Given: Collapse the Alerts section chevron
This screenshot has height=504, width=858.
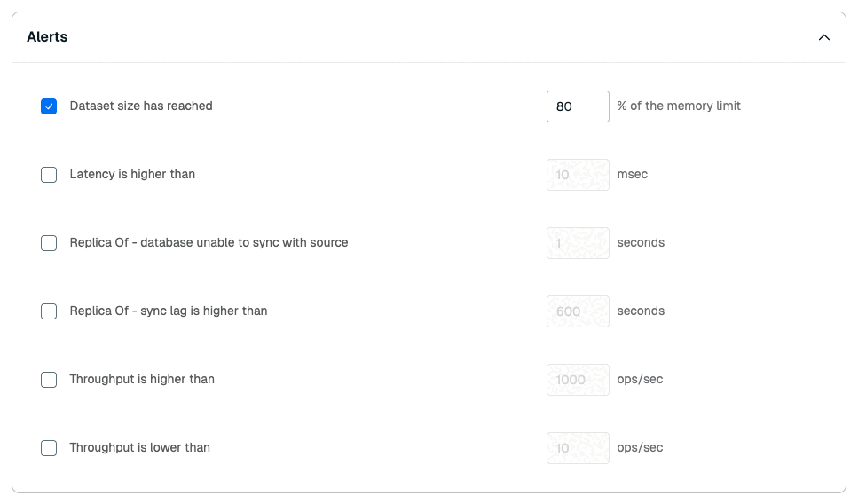Looking at the screenshot, I should (823, 37).
